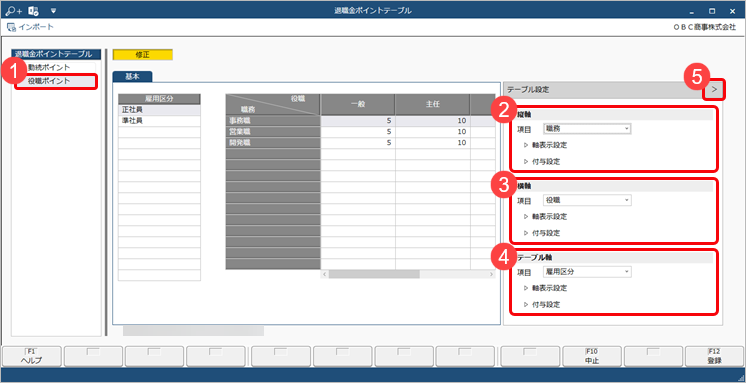The height and width of the screenshot is (383, 746).
Task: Maximize the 退職金ポイントテーブル window
Action: pyautogui.click(x=712, y=10)
